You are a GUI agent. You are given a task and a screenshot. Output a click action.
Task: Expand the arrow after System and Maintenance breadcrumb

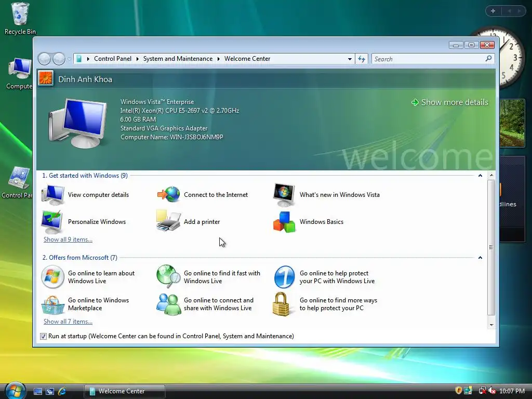click(x=219, y=59)
